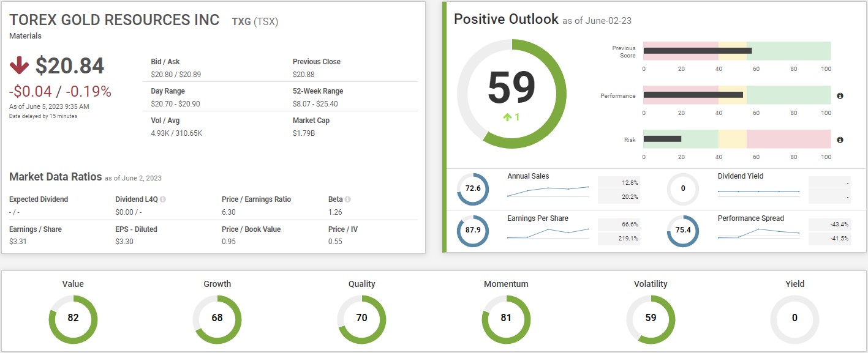Screen dimensions: 868x353
Task: Click the EPS - Diluted value $3.30
Action: tap(124, 242)
